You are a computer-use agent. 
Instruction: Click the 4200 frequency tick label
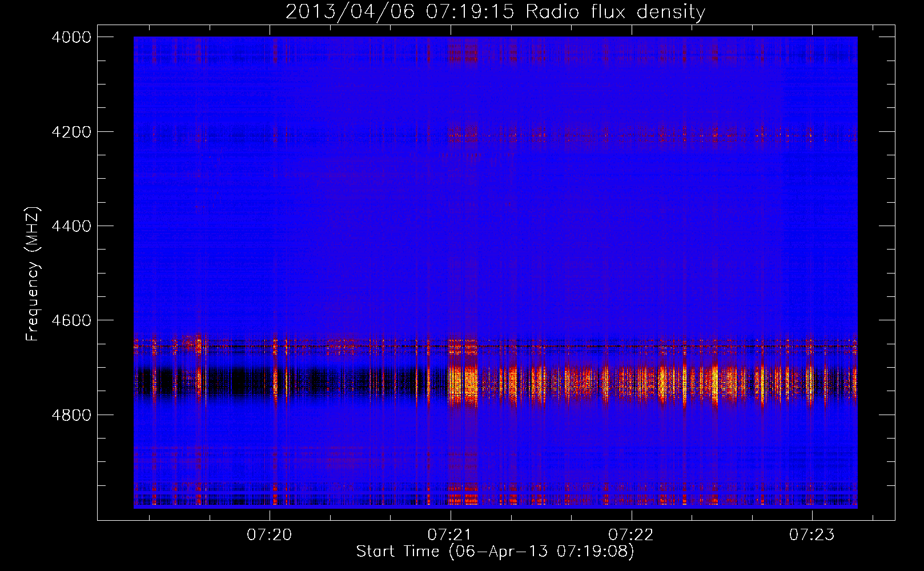pyautogui.click(x=71, y=132)
